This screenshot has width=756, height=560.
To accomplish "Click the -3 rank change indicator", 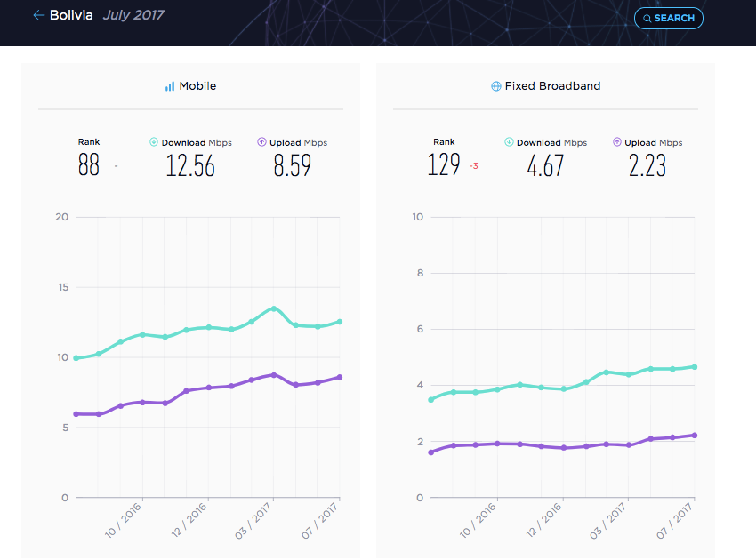I will pos(474,166).
